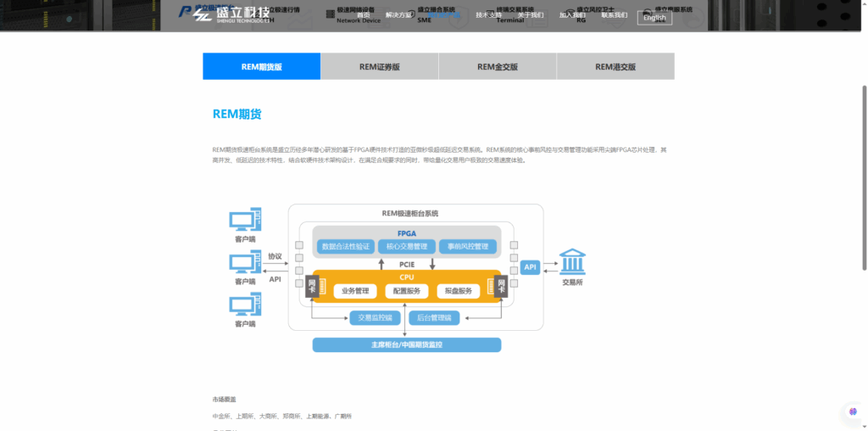Click the 核心交易管理 box

click(407, 247)
